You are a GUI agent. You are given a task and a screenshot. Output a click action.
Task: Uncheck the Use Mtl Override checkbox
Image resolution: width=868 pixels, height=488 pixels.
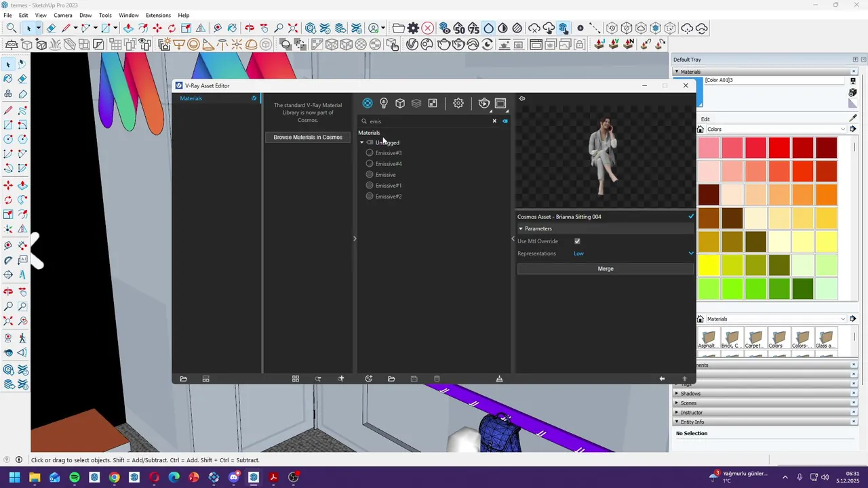(577, 241)
